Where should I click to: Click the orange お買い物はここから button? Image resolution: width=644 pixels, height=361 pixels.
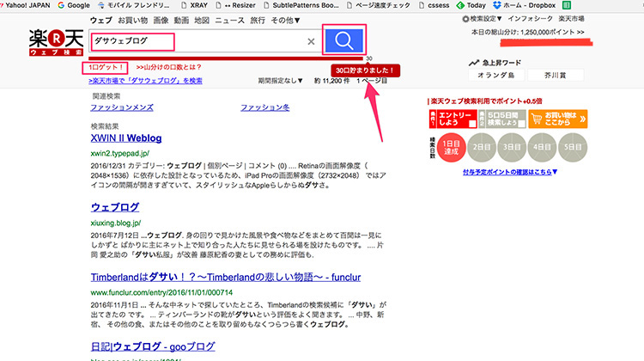558,119
